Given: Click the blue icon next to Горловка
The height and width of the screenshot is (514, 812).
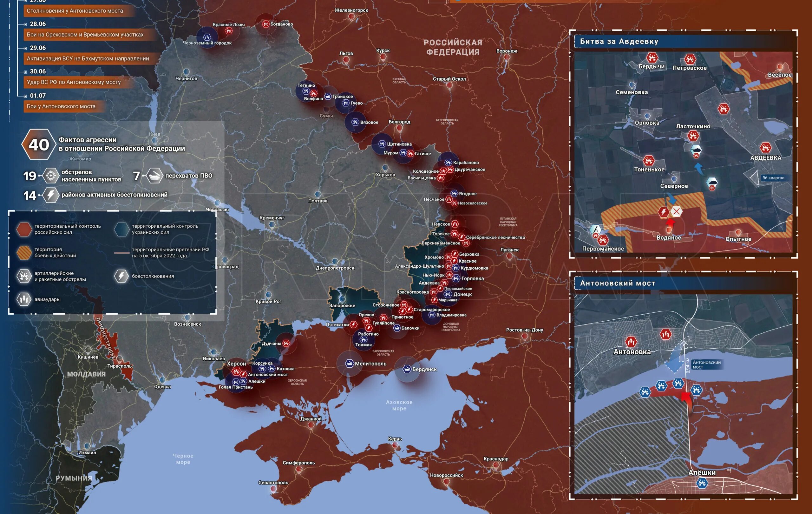Looking at the screenshot, I should [x=456, y=278].
